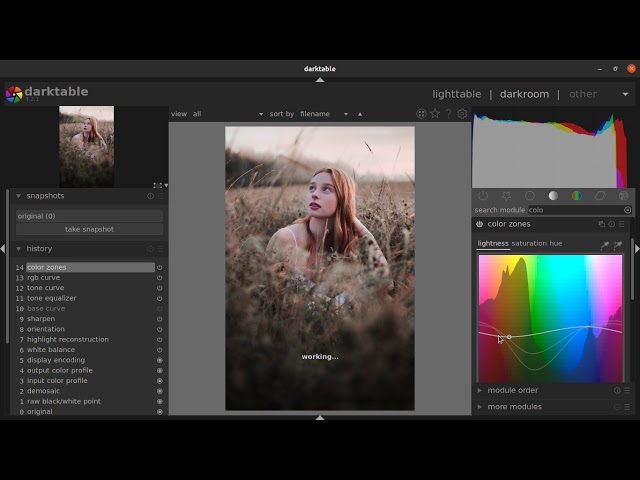Select the effects modules group icon
The height and width of the screenshot is (480, 640).
pyautogui.click(x=623, y=196)
